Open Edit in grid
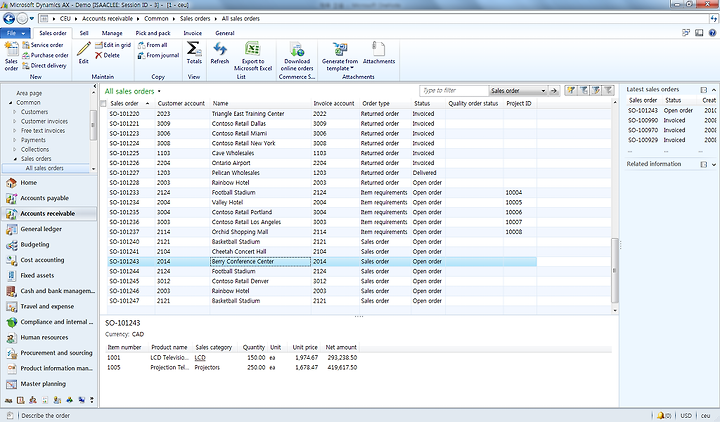Screen dimensions: 720x422 click(x=113, y=45)
